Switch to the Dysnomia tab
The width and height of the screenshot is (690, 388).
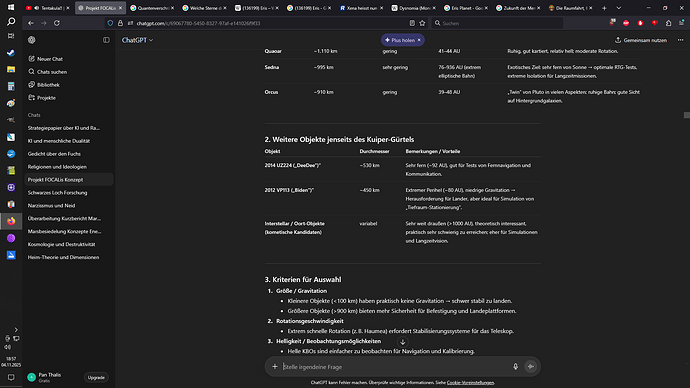(x=413, y=8)
